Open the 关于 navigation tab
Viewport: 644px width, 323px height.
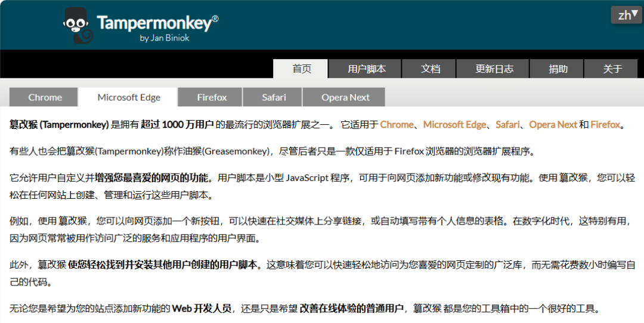pos(611,69)
